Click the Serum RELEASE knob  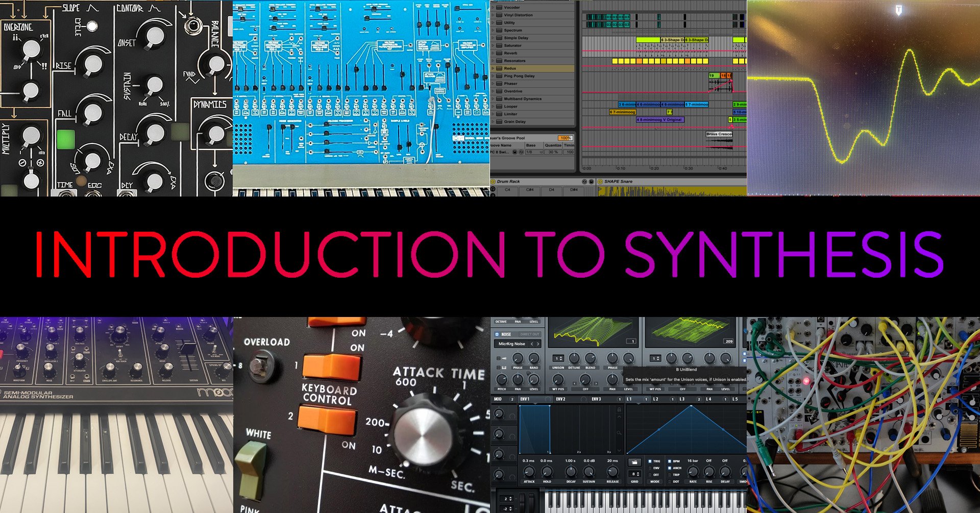612,472
